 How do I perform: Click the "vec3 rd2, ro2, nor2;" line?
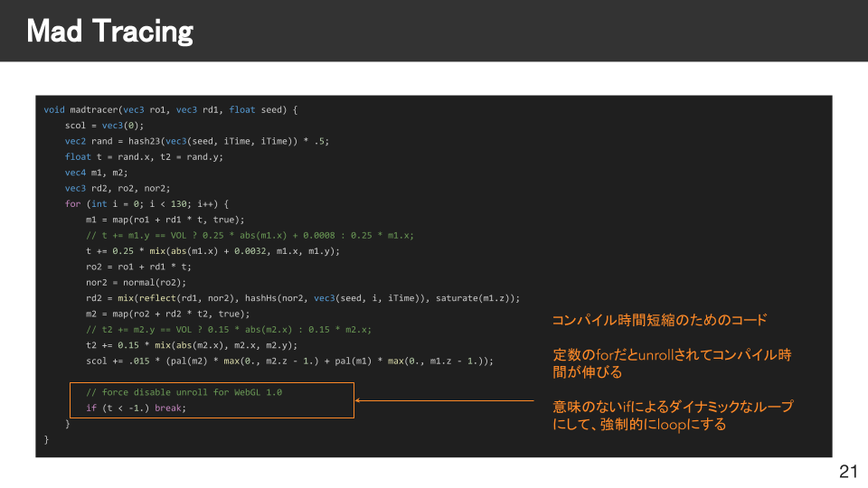click(x=117, y=188)
